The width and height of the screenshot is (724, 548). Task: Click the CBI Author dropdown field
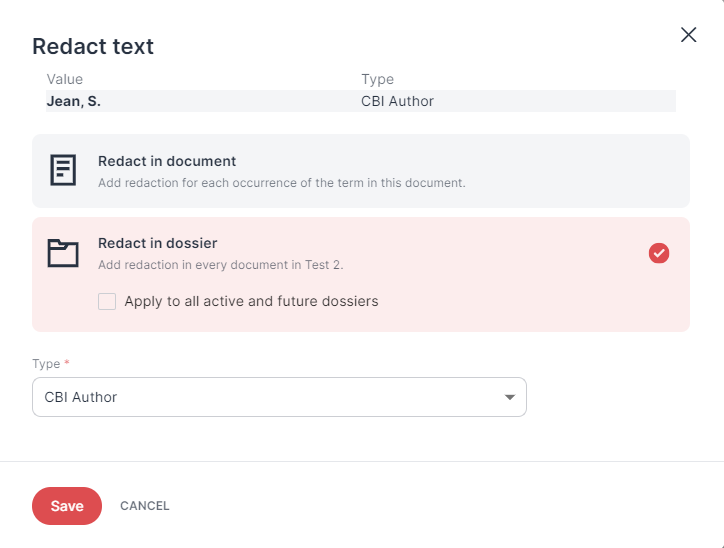click(x=279, y=397)
